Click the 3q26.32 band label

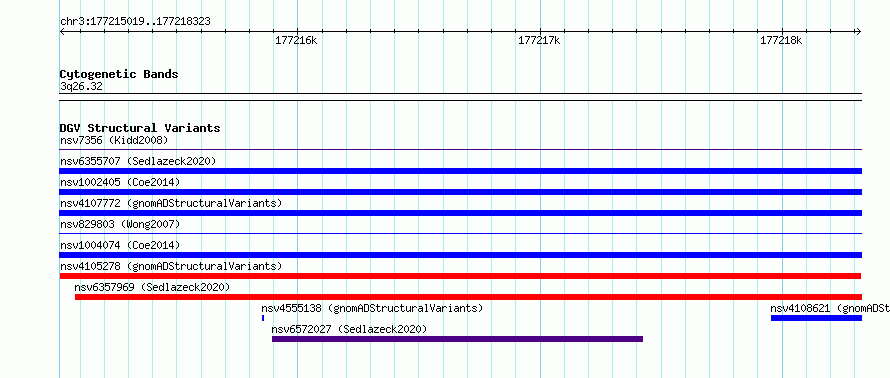[x=81, y=86]
